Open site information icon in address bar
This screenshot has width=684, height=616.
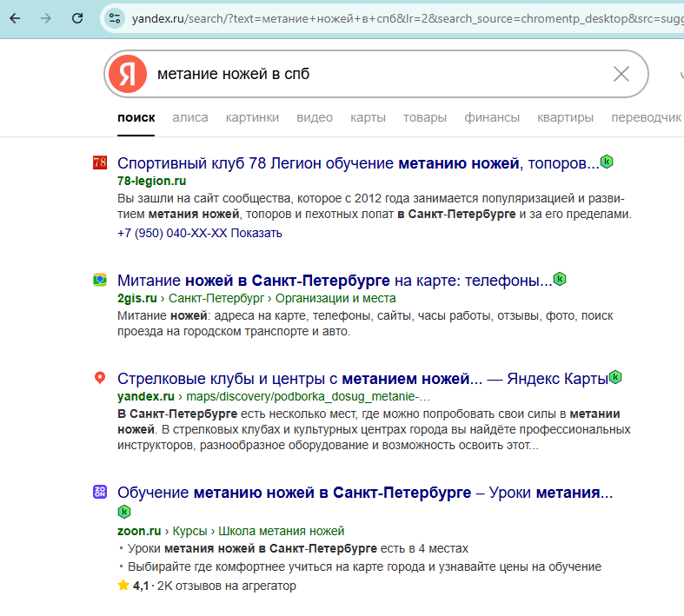tap(115, 18)
